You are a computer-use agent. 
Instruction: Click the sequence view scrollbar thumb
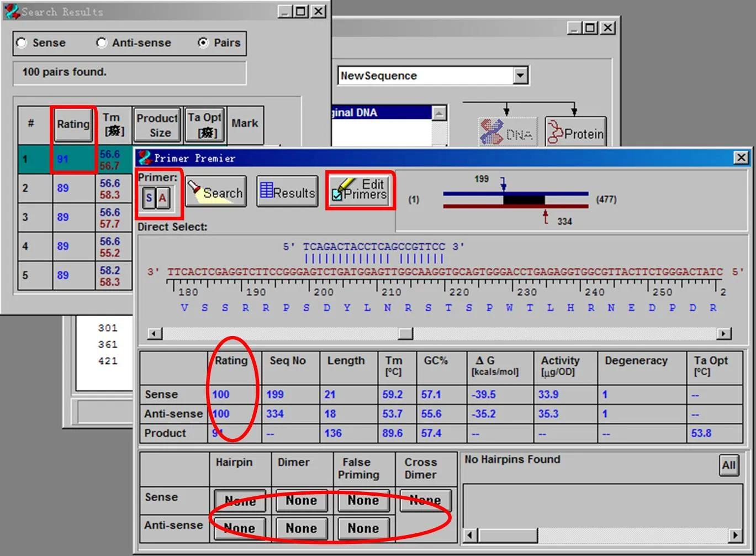tap(406, 333)
